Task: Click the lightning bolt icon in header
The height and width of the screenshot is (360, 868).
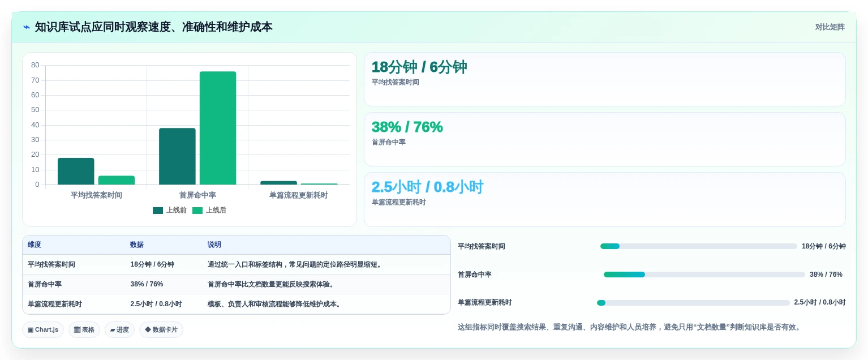Action: (27, 27)
